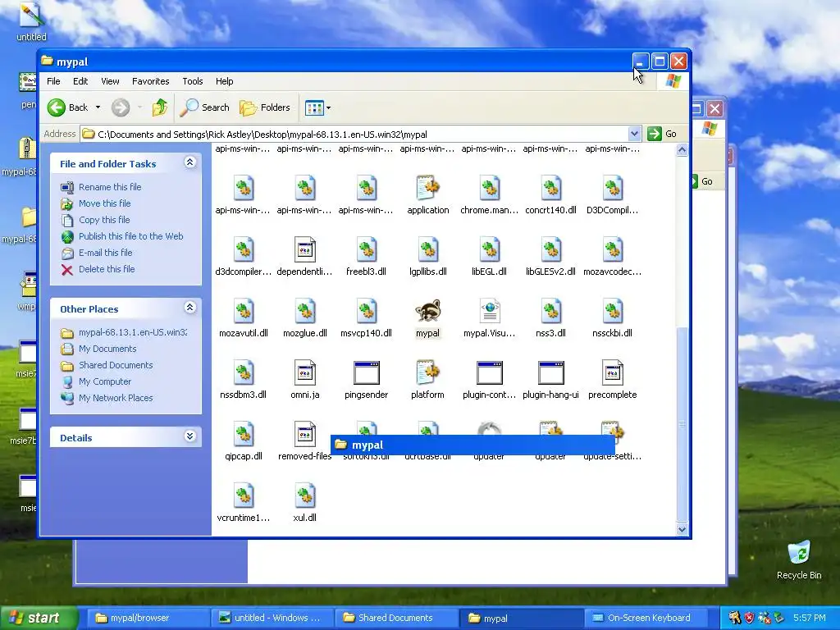Click E-mail this file link
The image size is (840, 630).
click(x=106, y=253)
